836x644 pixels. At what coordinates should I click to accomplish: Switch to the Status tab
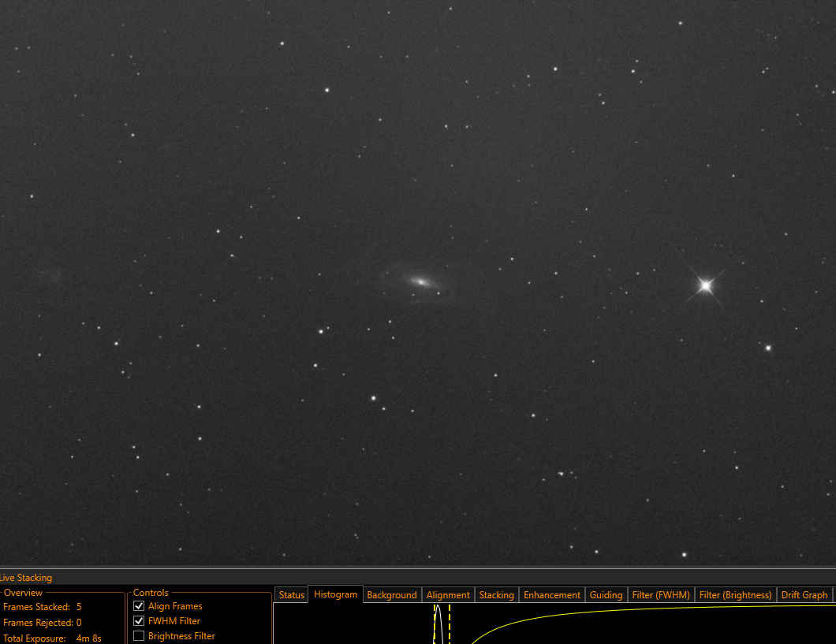(292, 594)
